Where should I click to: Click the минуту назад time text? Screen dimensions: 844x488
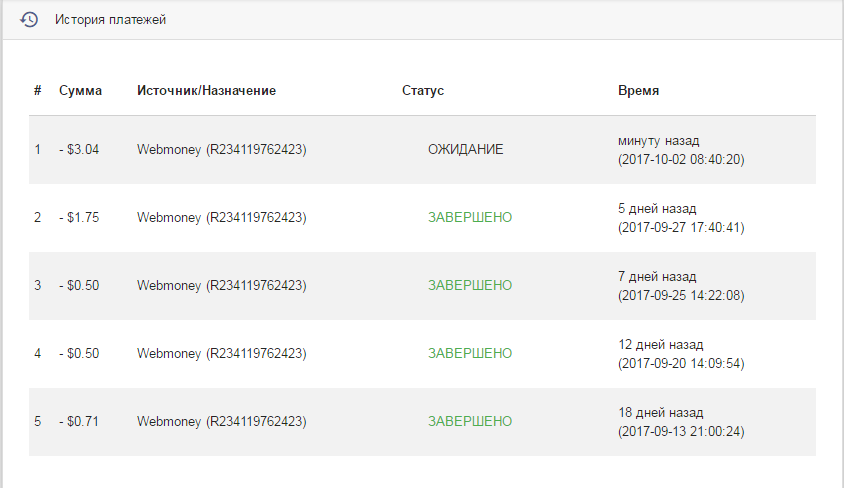tap(659, 141)
